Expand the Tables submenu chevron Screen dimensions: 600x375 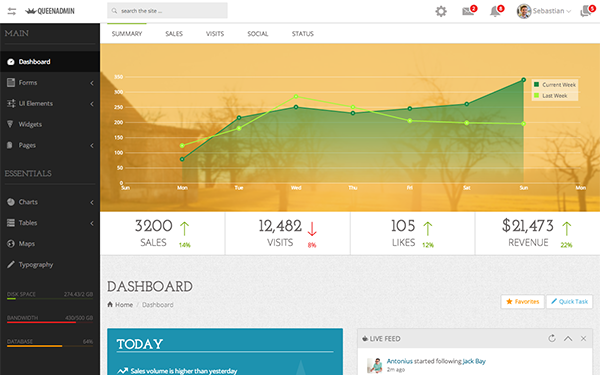(x=92, y=223)
